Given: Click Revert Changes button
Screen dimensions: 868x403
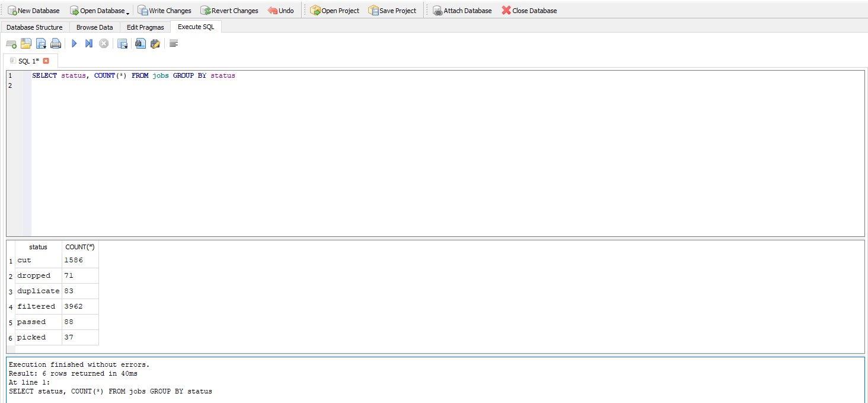Looking at the screenshot, I should click(229, 10).
